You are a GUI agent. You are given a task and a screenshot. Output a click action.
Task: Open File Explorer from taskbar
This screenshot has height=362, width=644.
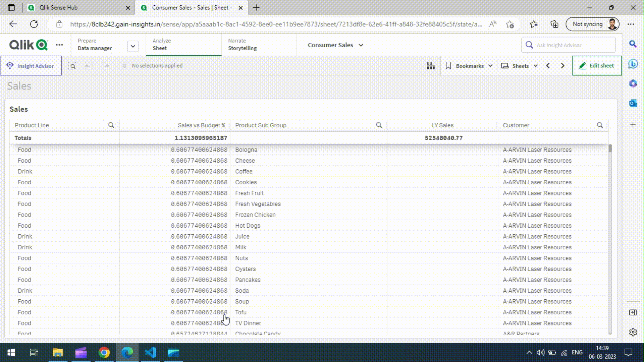(58, 353)
